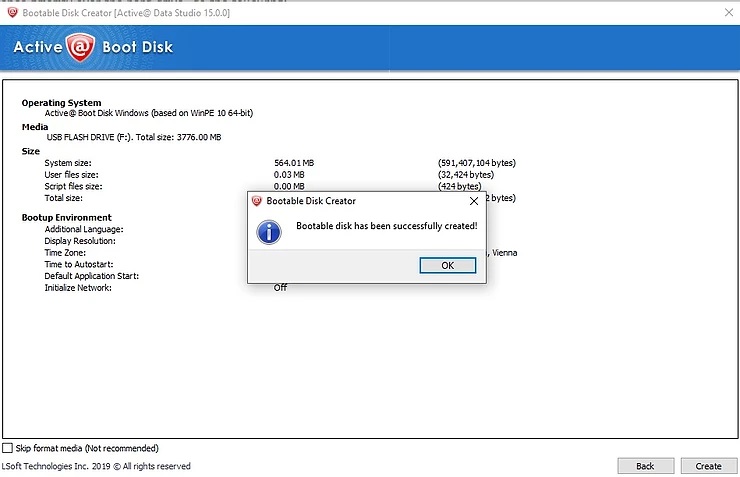Click the popup dialog title bar text
Screen dimensions: 740x477
[310, 201]
